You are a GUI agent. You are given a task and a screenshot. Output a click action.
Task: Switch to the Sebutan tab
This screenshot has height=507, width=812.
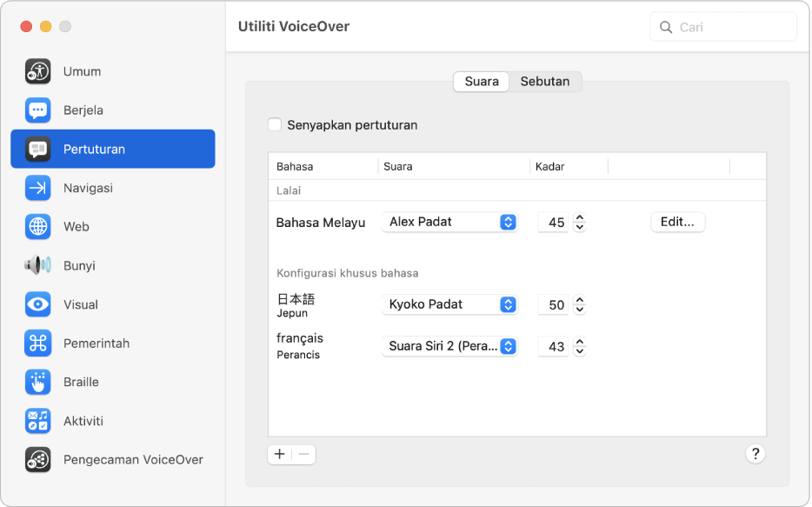click(545, 81)
